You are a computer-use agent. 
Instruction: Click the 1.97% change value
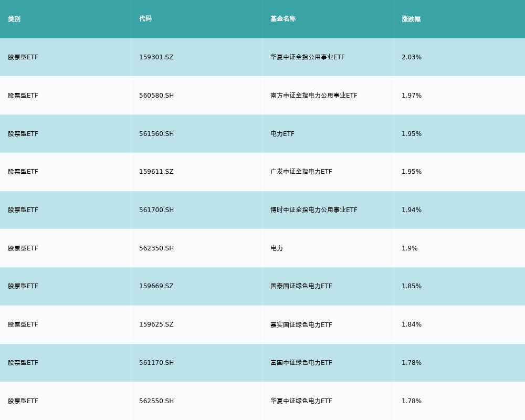point(412,96)
